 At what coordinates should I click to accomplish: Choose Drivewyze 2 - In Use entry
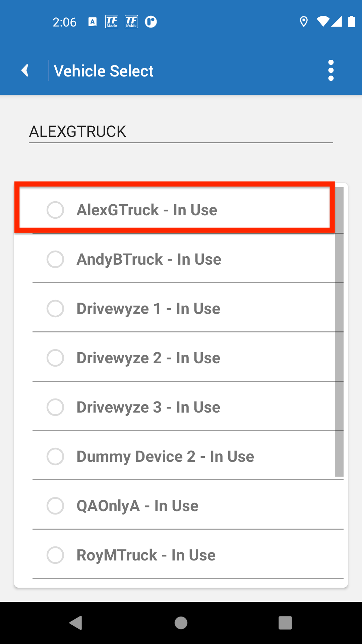[x=148, y=358]
